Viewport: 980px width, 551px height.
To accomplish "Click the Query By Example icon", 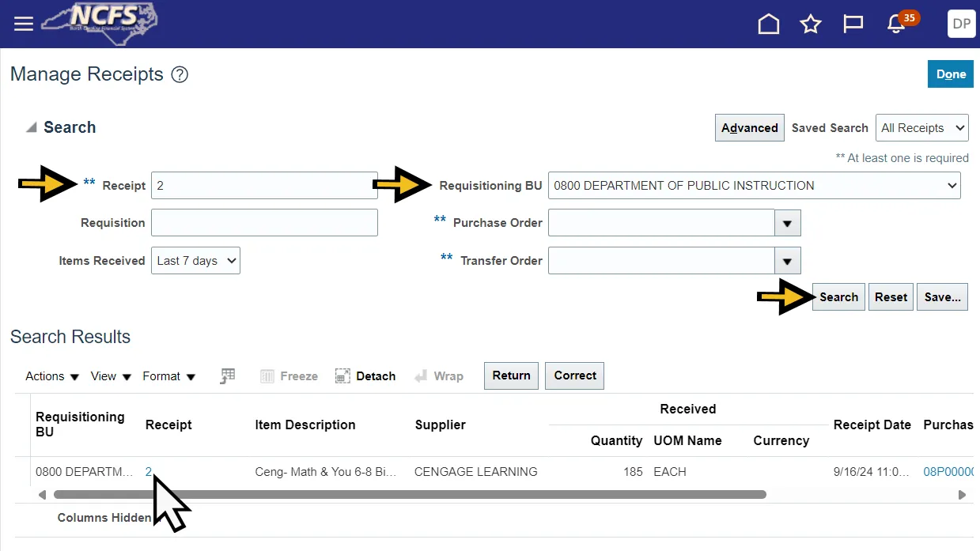I will click(x=228, y=376).
